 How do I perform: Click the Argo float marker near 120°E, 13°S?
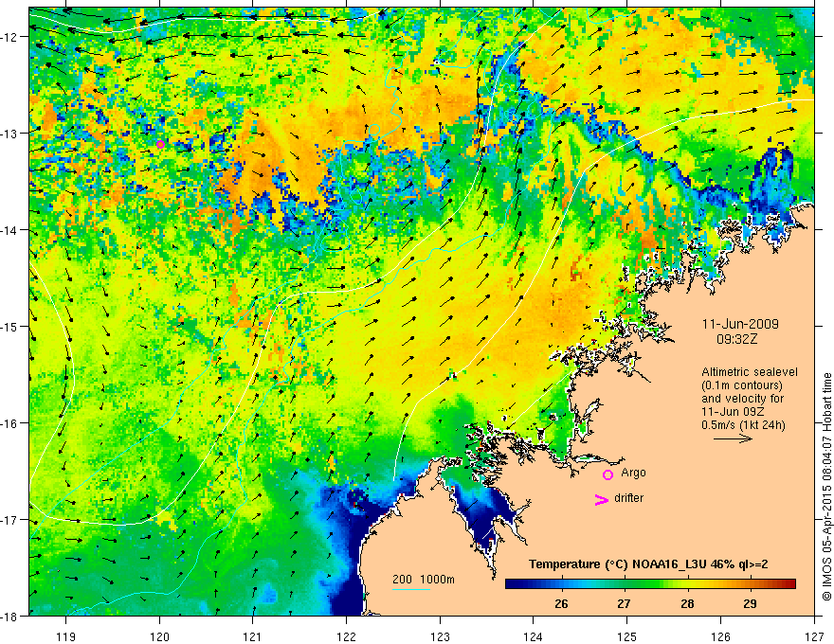click(160, 144)
